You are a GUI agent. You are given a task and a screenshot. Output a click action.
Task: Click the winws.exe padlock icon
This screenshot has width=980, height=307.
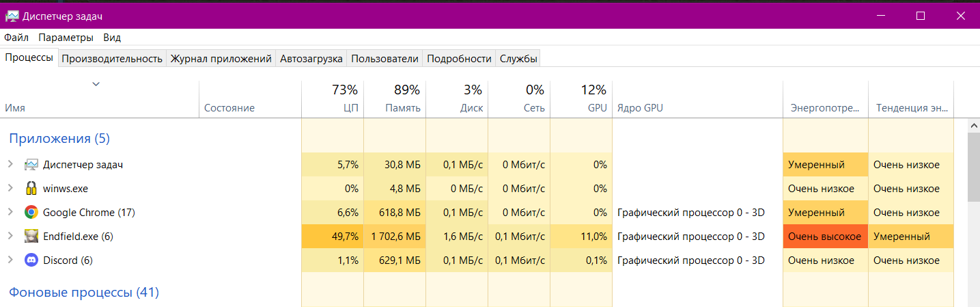coord(31,189)
